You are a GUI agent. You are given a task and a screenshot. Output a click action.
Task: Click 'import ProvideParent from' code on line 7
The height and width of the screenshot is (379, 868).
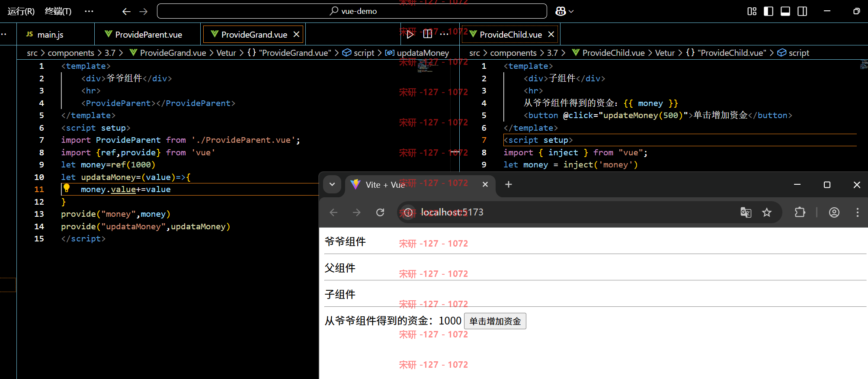coord(123,140)
